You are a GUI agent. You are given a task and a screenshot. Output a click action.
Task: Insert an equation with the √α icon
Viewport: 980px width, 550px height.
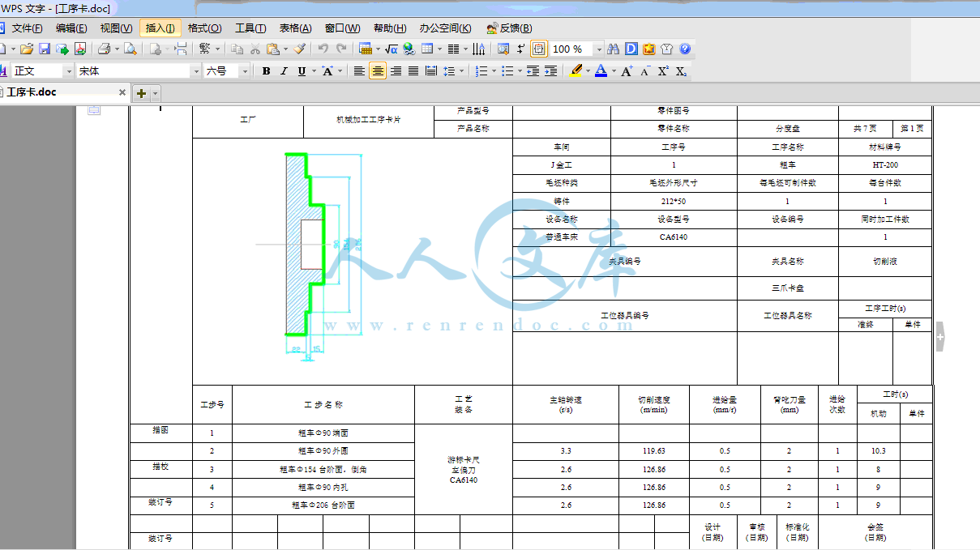[391, 49]
